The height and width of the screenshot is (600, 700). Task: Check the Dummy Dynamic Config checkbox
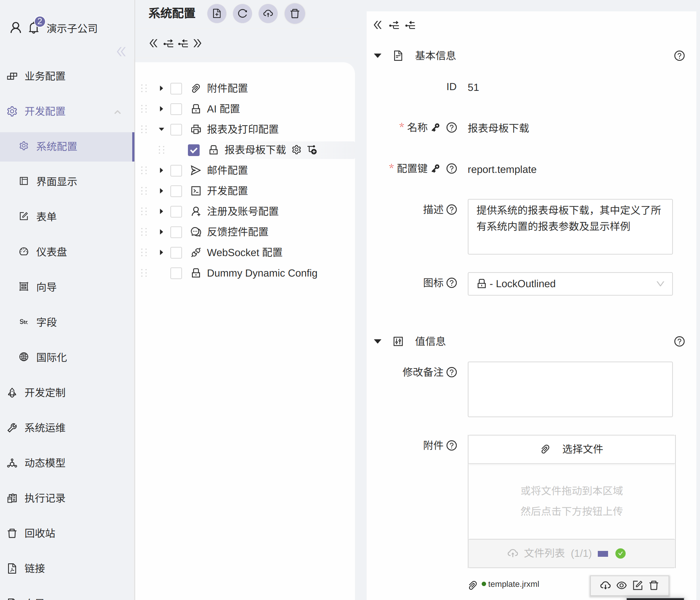(x=176, y=273)
